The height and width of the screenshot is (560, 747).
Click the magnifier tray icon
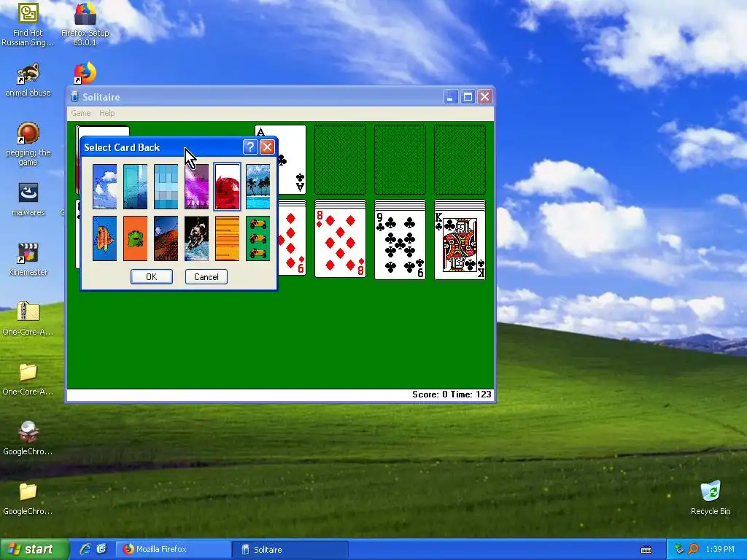click(x=693, y=549)
